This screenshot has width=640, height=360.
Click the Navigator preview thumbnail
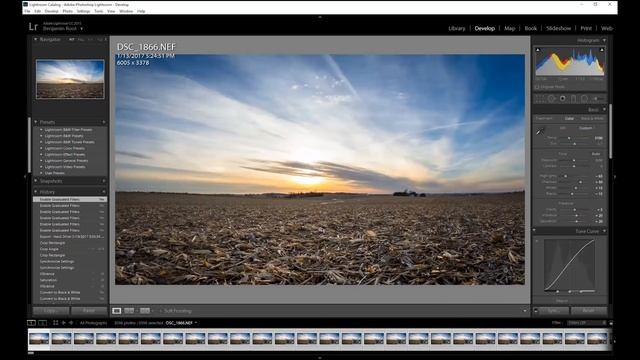[x=70, y=79]
